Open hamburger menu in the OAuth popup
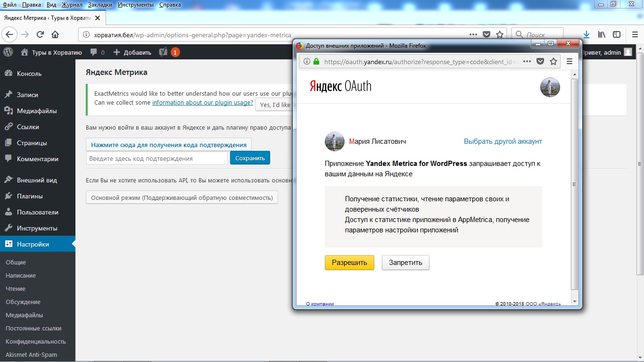644x362 pixels. 569,61
